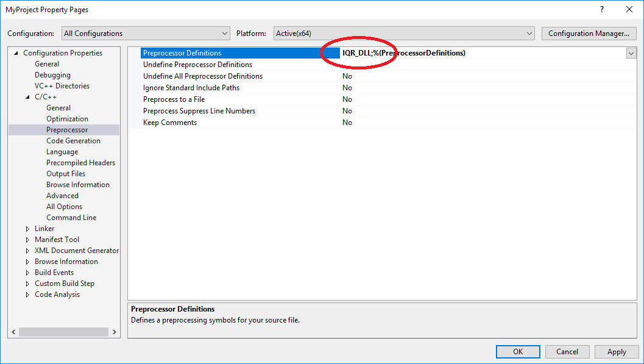644x364 pixels.
Task: Open the Code Generation settings
Action: click(x=73, y=140)
